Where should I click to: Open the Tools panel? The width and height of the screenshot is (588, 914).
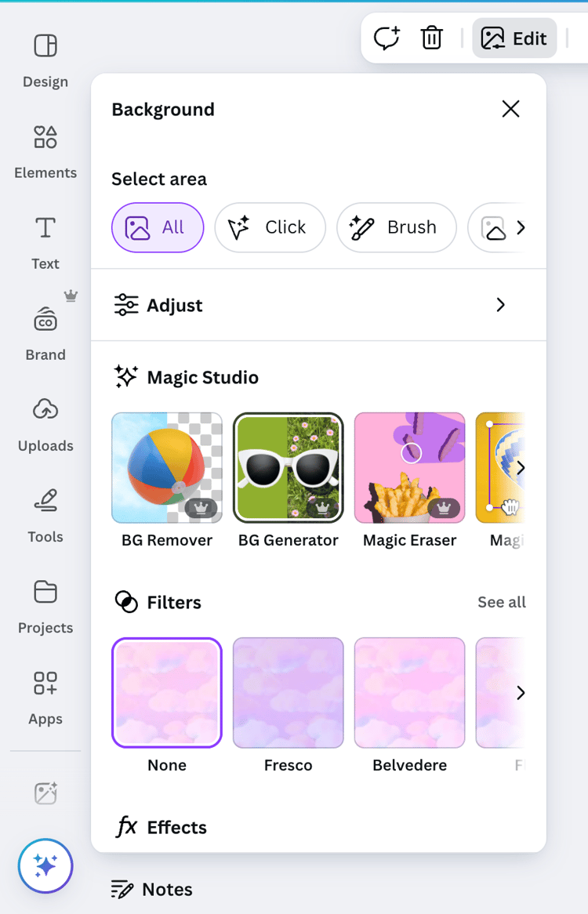[x=45, y=513]
